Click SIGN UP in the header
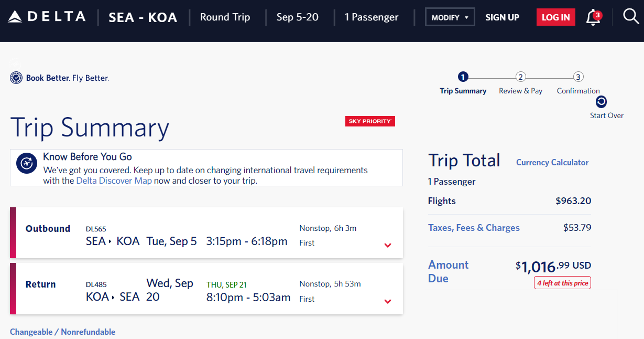Image resolution: width=644 pixels, height=339 pixels. coord(502,17)
